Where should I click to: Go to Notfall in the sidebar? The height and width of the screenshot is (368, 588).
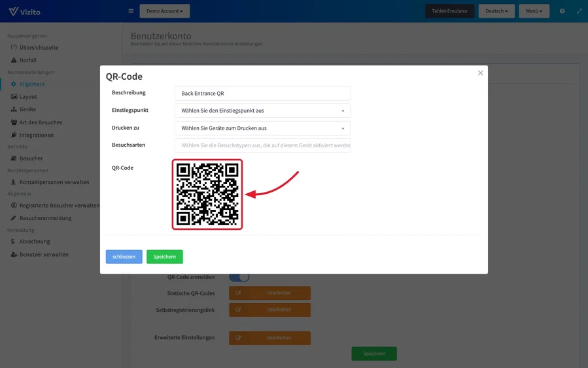27,60
